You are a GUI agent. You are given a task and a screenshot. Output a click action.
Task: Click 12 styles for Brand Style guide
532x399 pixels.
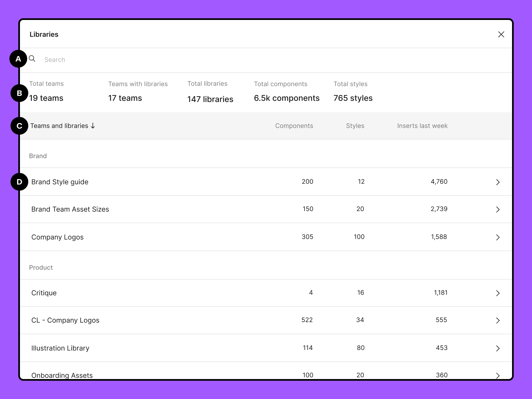pyautogui.click(x=361, y=181)
